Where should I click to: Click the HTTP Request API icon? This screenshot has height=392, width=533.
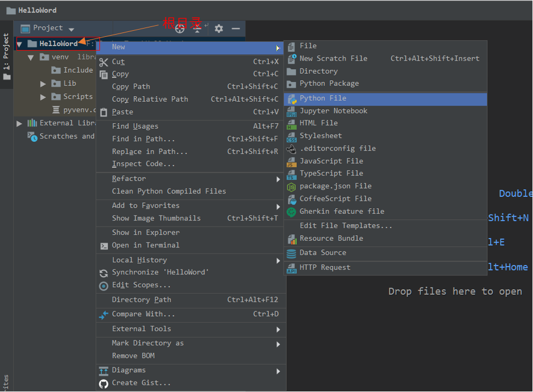click(292, 268)
